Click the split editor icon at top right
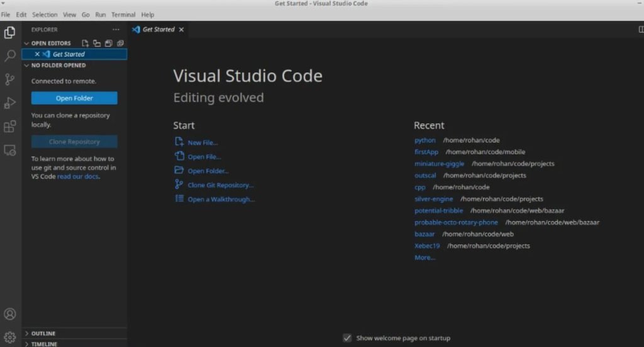The width and height of the screenshot is (644, 347). pyautogui.click(x=641, y=29)
